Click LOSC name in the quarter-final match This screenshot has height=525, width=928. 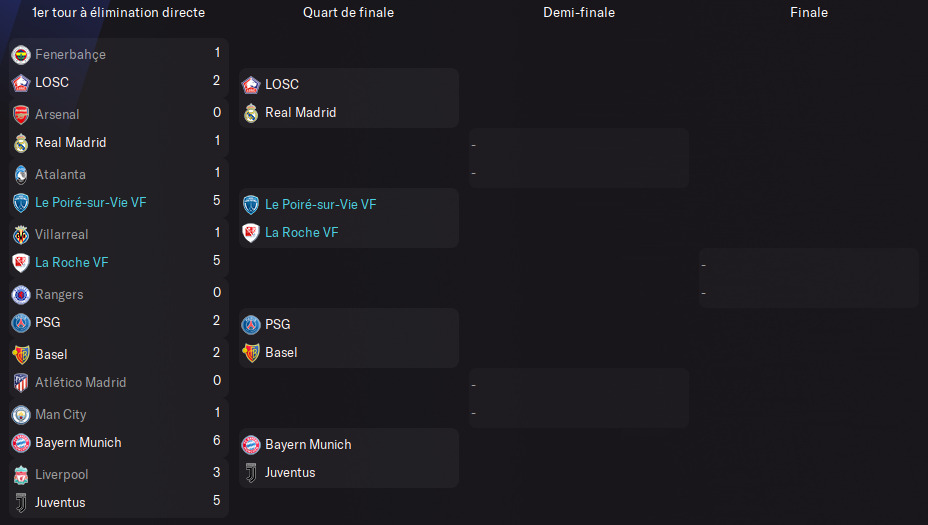[x=282, y=84]
